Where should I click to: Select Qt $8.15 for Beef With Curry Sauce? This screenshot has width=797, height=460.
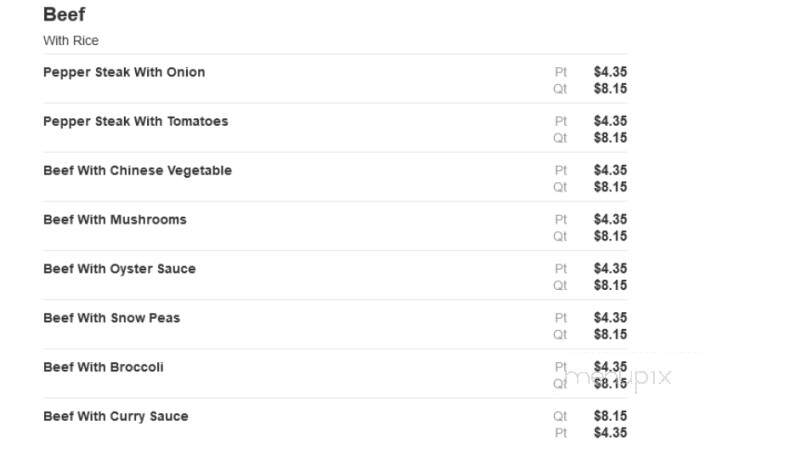(610, 416)
